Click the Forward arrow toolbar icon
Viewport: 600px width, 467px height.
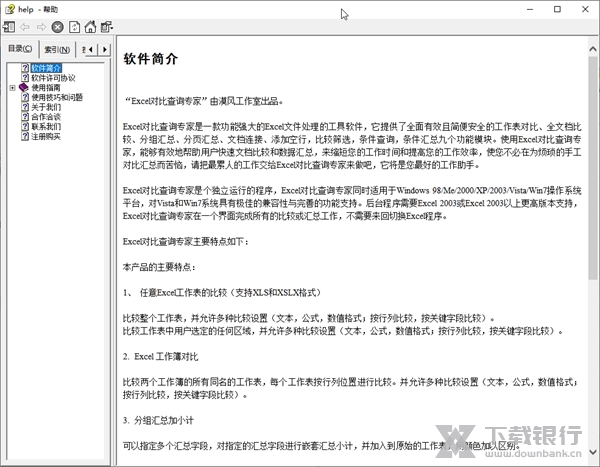pos(41,27)
